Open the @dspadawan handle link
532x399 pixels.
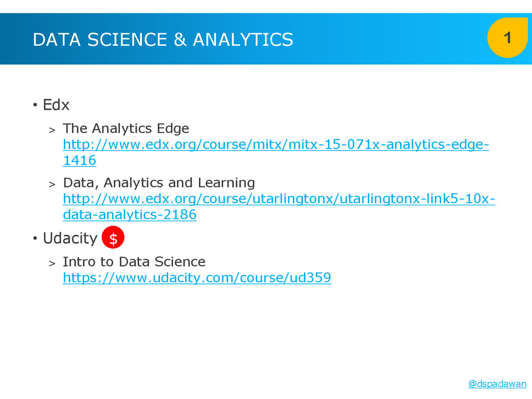[x=497, y=384]
